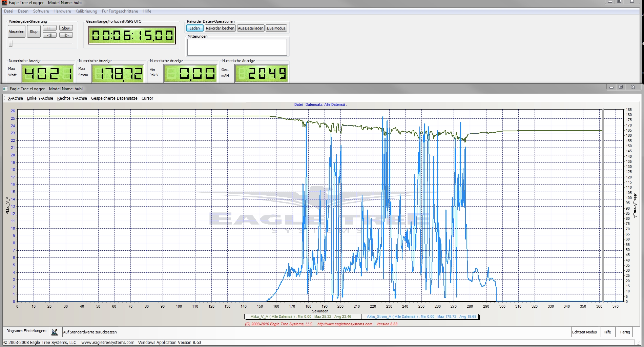Click the eagletreesystems.com URL under chart
Image resolution: width=644 pixels, height=347 pixels.
[345, 324]
